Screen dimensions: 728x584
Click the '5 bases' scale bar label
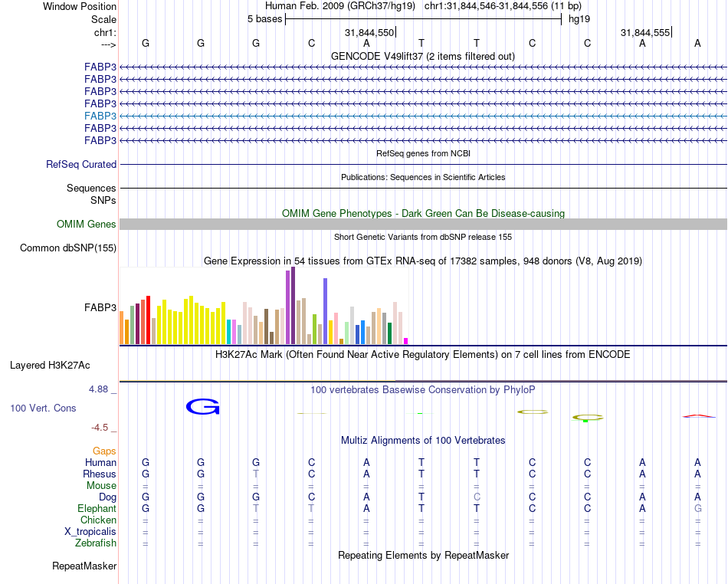[x=264, y=19]
